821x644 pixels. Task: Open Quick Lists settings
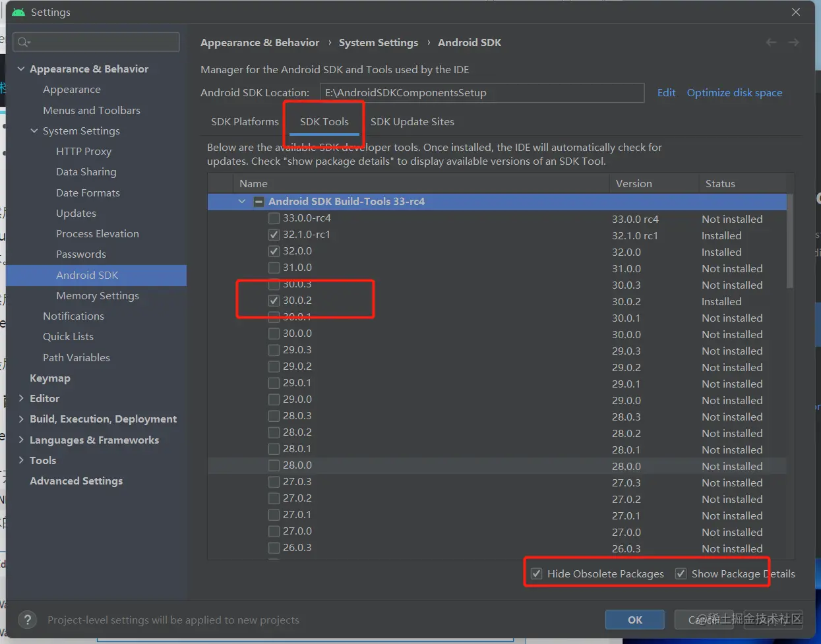pos(68,336)
